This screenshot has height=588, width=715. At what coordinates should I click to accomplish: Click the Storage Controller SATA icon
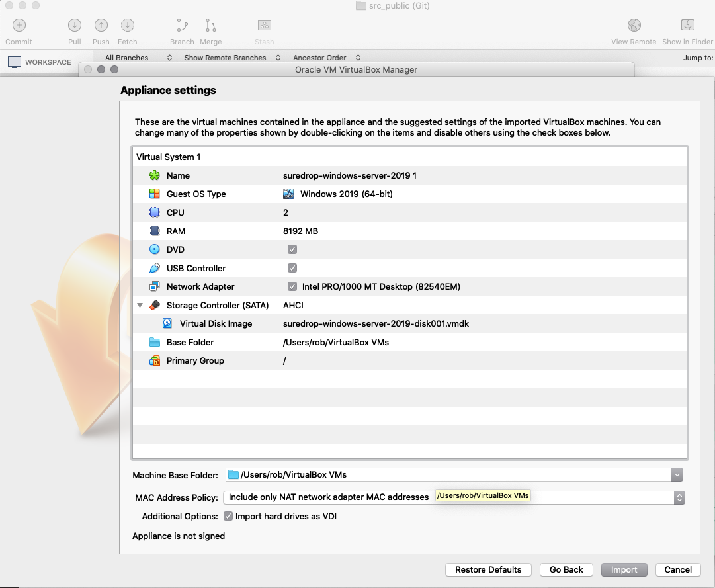pyautogui.click(x=155, y=305)
